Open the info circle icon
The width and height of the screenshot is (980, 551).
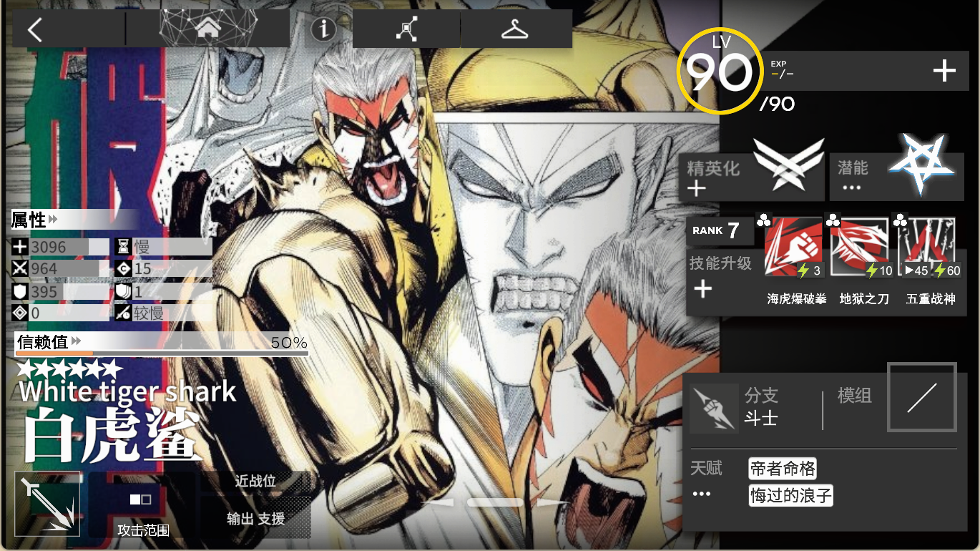click(324, 29)
